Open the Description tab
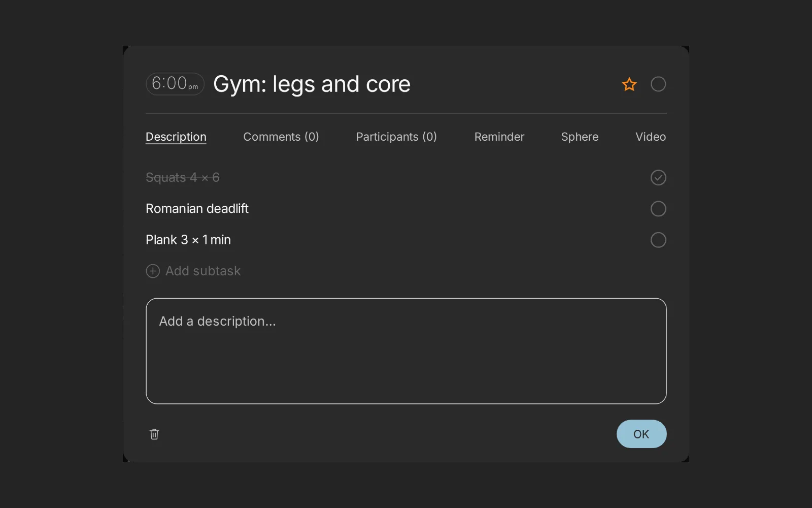812x508 pixels. tap(176, 137)
